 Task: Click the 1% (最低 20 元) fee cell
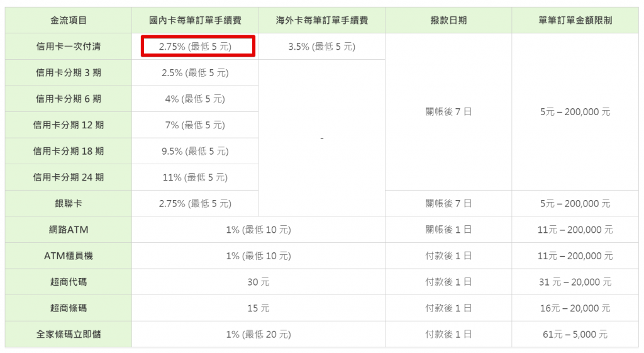tap(258, 334)
